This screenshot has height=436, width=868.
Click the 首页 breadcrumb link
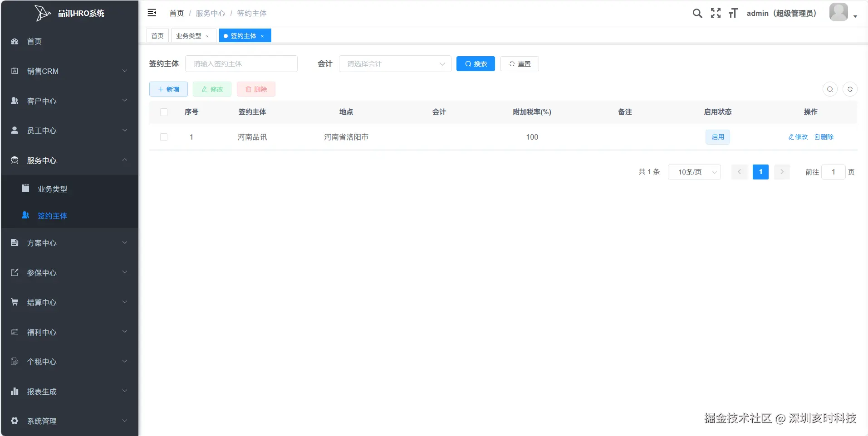[x=177, y=13]
